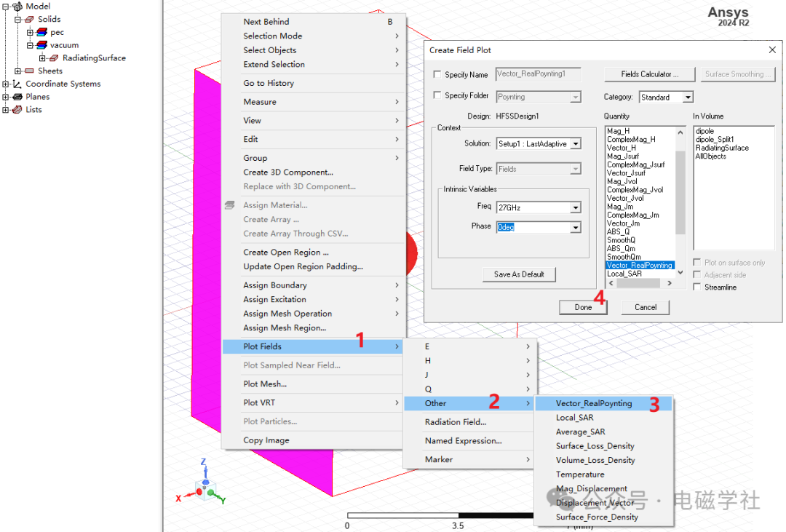Collapse the Model tree node

[x=6, y=7]
